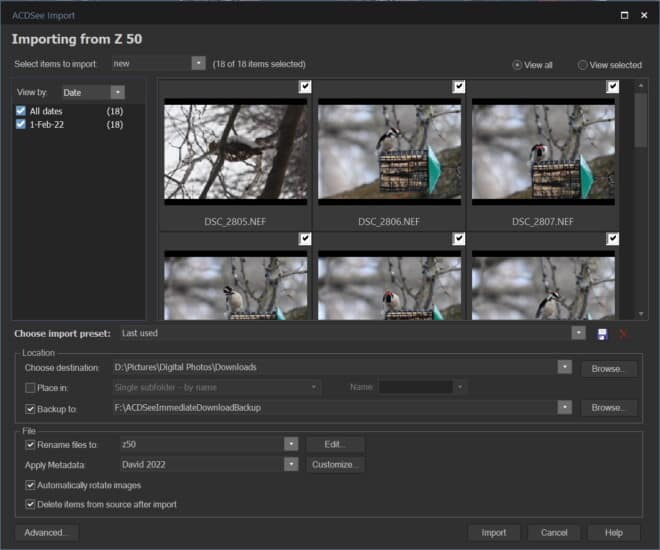Viewport: 660px width, 550px height.
Task: Enable the Place in subfolder checkbox
Action: pos(31,387)
